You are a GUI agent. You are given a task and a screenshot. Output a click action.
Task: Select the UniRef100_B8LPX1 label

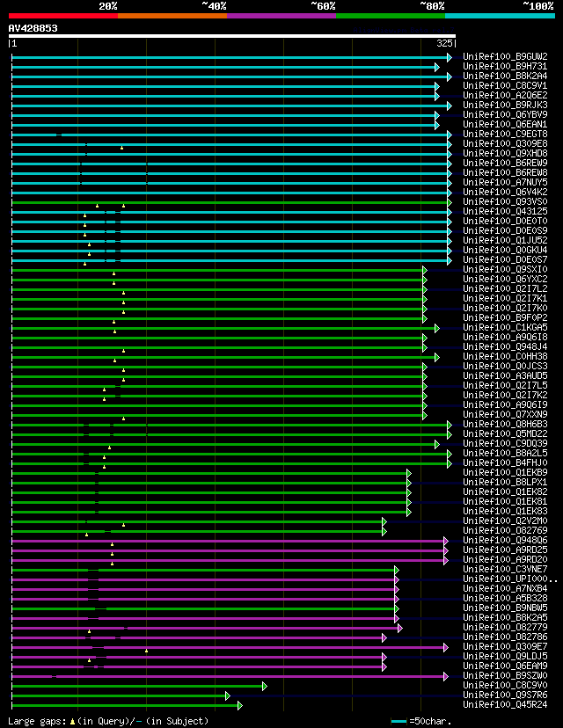click(x=506, y=482)
